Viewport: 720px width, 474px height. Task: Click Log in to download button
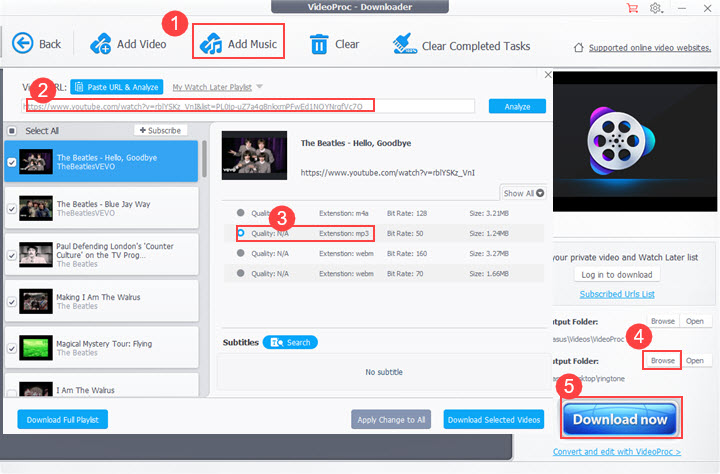[617, 275]
